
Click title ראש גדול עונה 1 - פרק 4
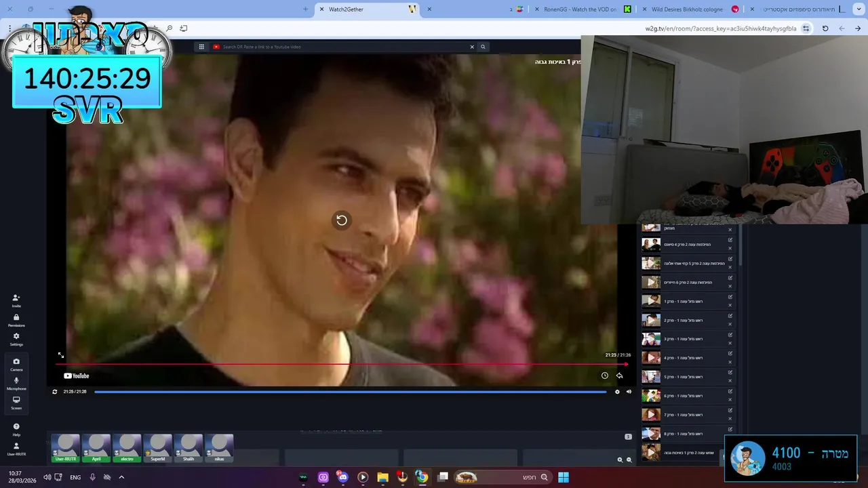click(x=684, y=358)
